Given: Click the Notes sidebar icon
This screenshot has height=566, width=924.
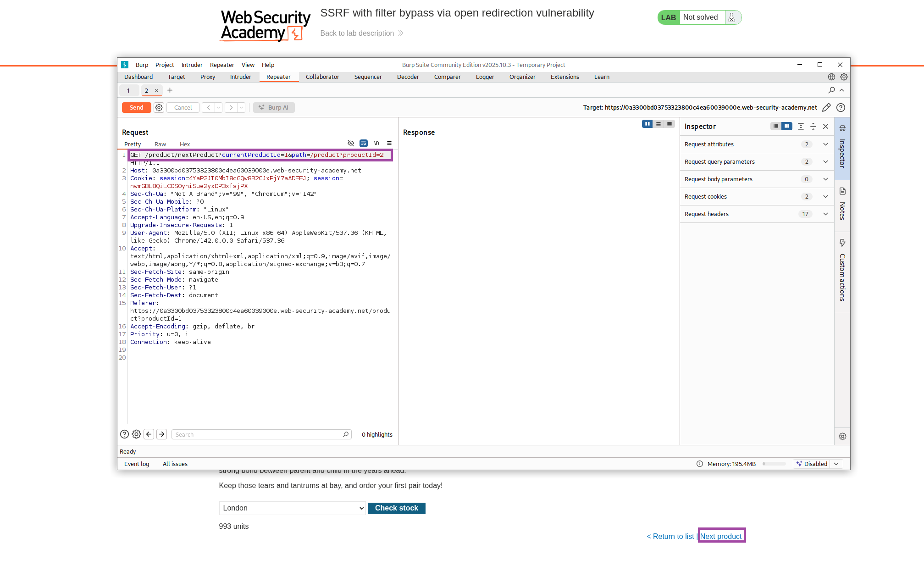Looking at the screenshot, I should click(x=842, y=191).
